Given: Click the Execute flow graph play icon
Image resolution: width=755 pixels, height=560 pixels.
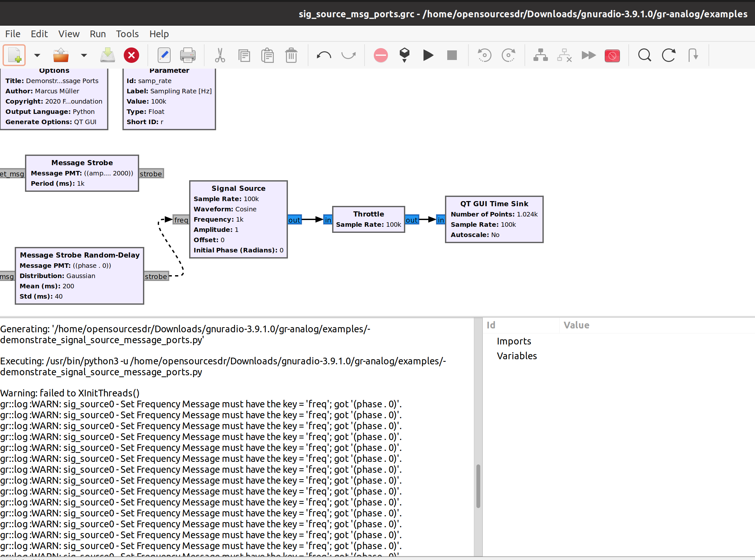Looking at the screenshot, I should tap(428, 55).
